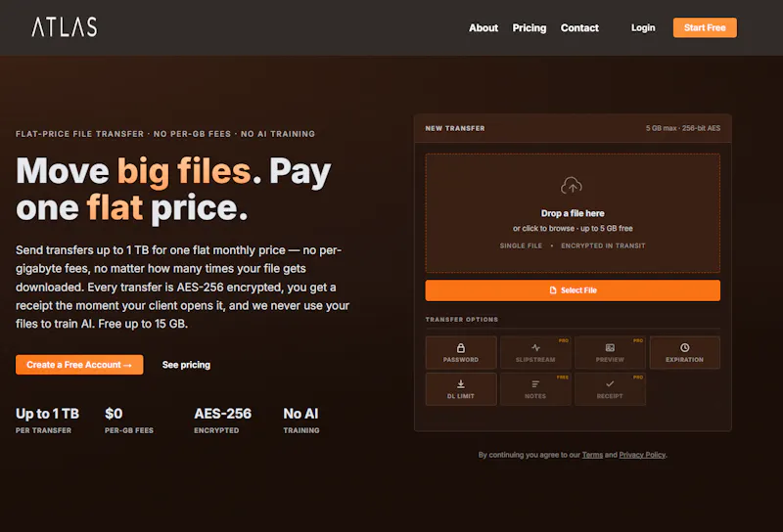This screenshot has height=532, width=783.
Task: Toggle the Preview option
Action: 610,352
